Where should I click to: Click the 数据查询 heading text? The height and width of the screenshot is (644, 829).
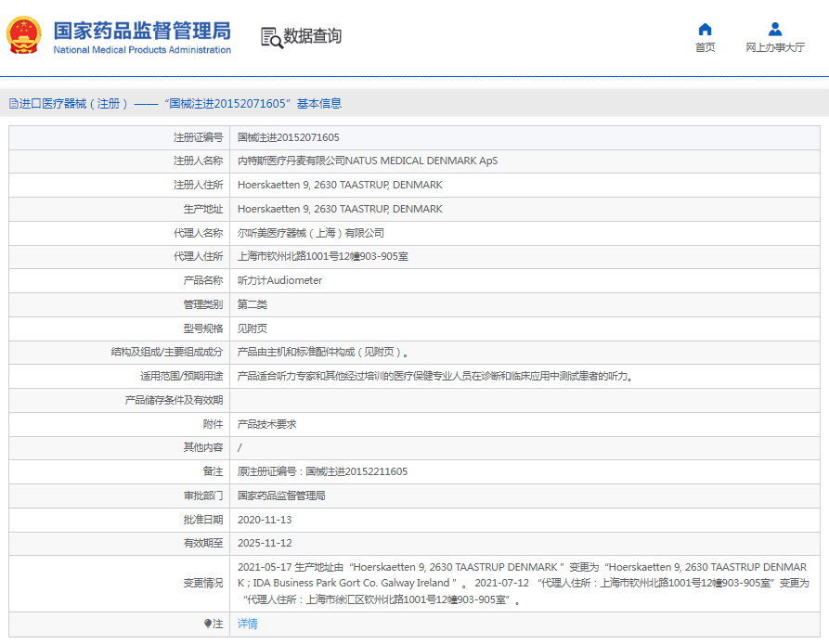(x=313, y=36)
